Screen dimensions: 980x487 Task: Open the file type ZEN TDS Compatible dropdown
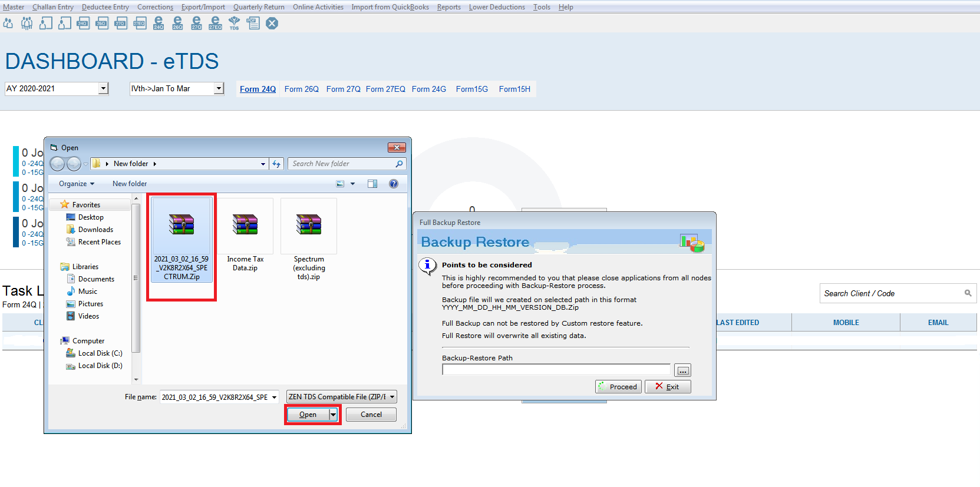pos(392,397)
